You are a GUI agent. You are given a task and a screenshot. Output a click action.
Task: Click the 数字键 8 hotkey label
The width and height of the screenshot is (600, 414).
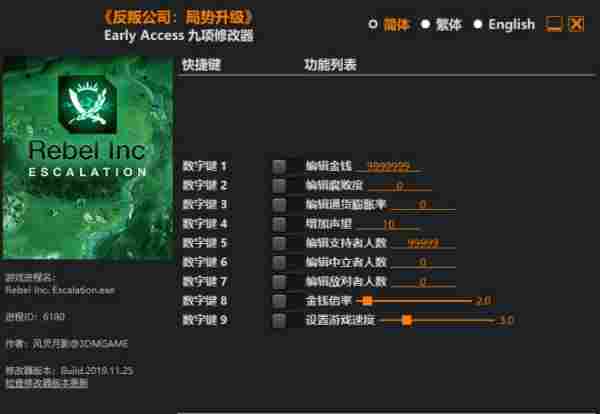pos(205,301)
